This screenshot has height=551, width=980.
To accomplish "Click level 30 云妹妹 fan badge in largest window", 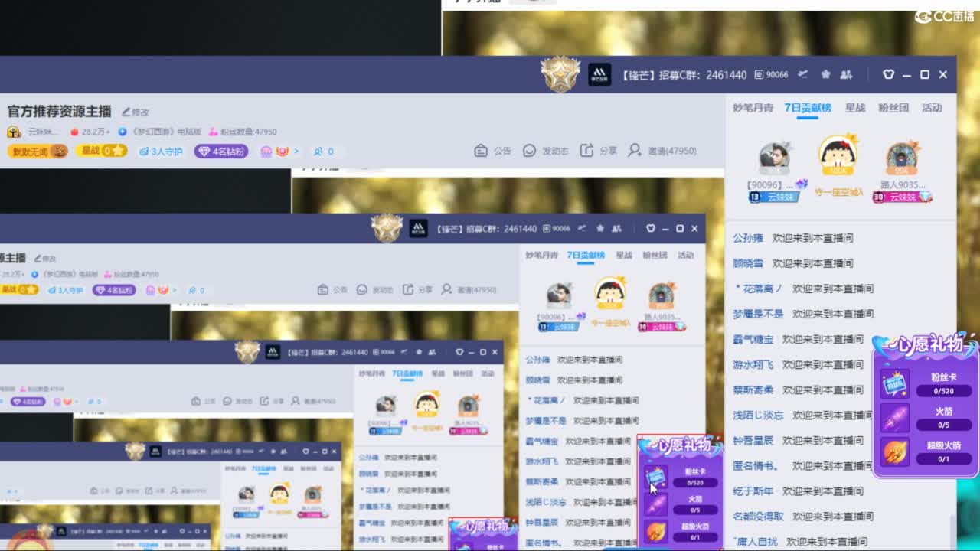I will (x=902, y=197).
